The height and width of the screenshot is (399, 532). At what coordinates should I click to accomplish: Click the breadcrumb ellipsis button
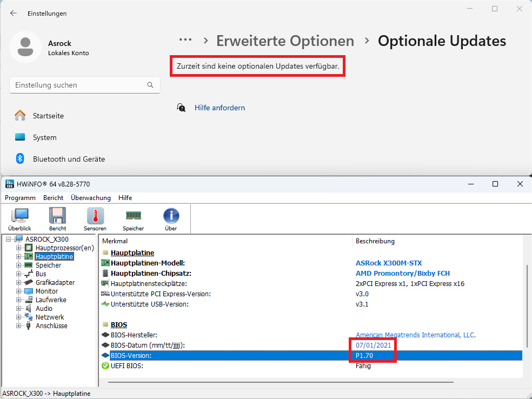pyautogui.click(x=185, y=40)
